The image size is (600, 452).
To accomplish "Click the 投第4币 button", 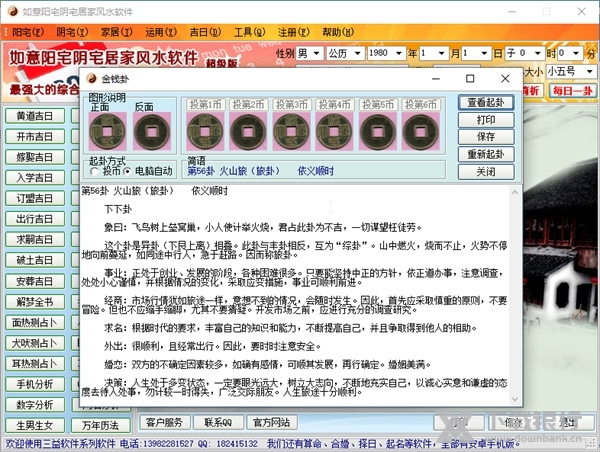I will [335, 104].
